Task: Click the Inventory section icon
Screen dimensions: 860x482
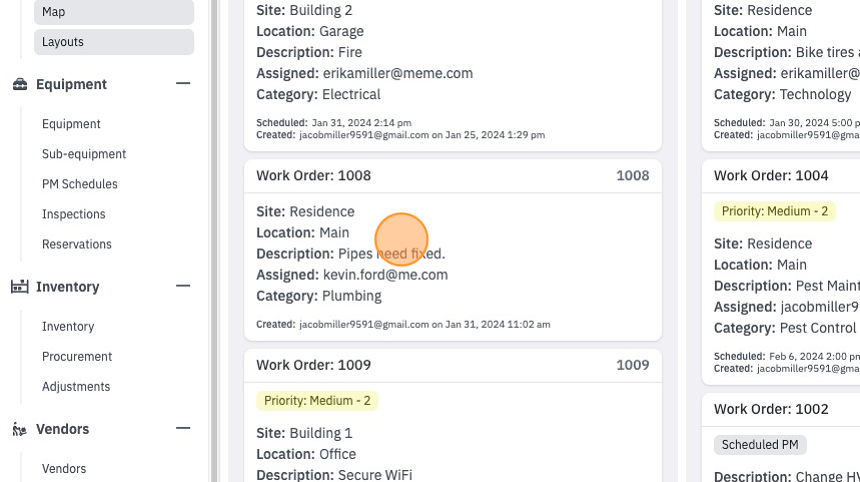Action: tap(20, 287)
